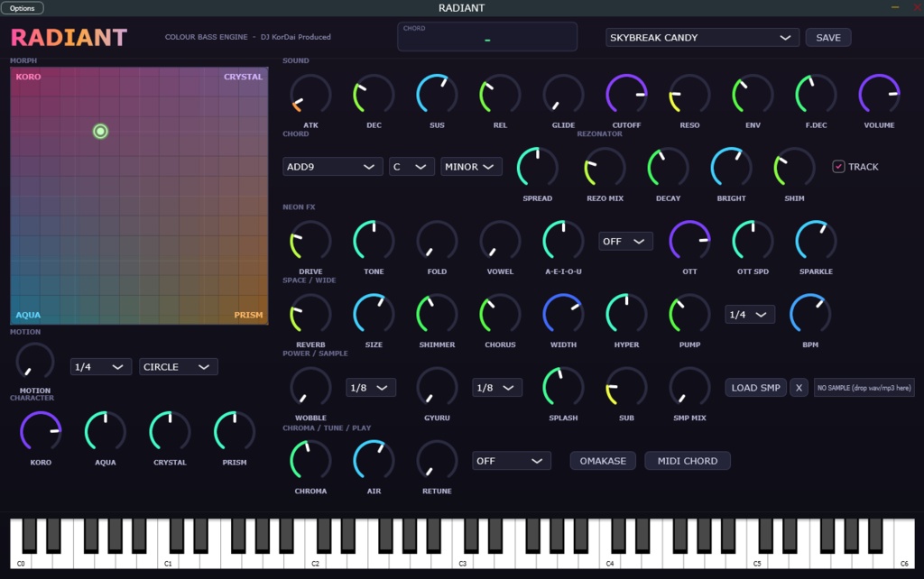
Task: Click the SIZE knob
Action: 374,314
